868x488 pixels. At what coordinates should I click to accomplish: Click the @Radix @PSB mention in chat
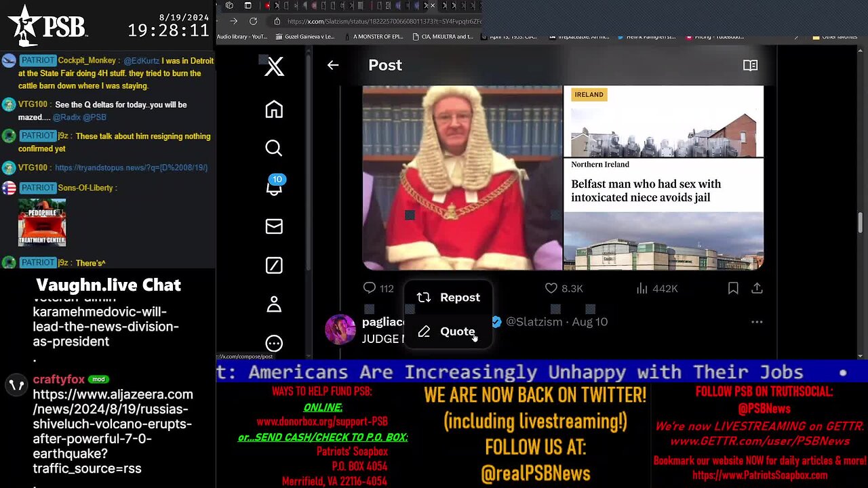(x=79, y=117)
